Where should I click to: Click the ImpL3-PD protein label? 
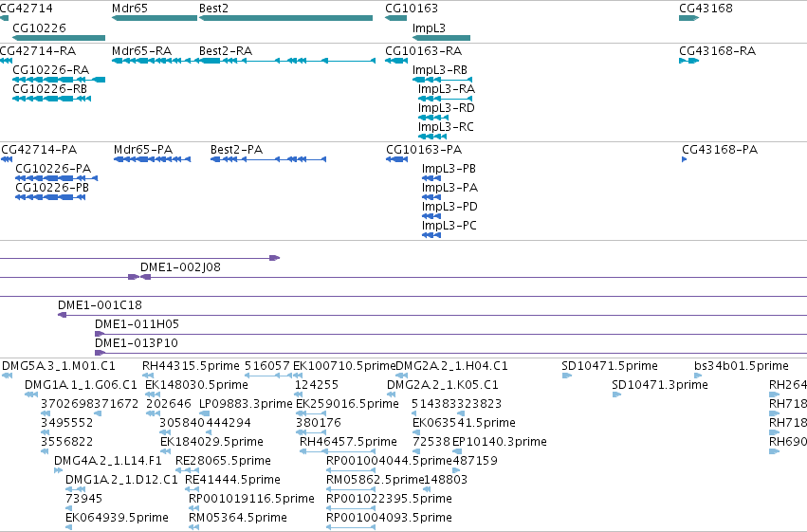click(449, 207)
